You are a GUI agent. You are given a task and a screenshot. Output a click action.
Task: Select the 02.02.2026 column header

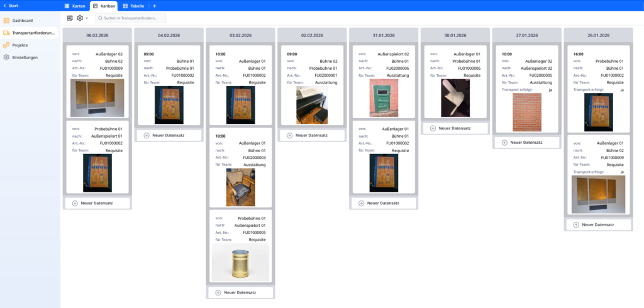tap(312, 35)
